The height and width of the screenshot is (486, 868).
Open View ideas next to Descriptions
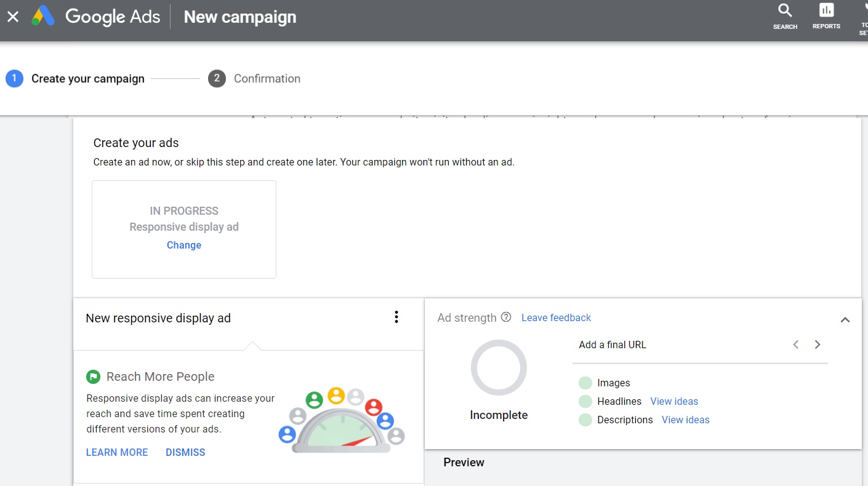coord(685,420)
